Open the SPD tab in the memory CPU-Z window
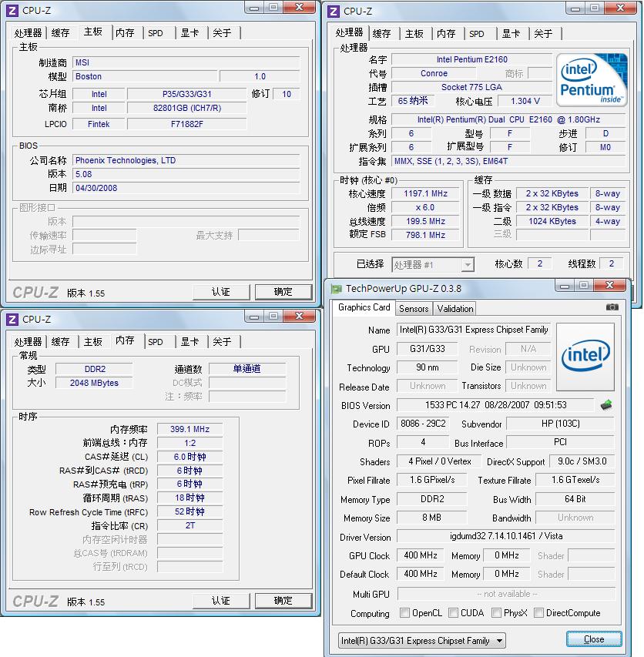644x657 pixels. pos(156,342)
